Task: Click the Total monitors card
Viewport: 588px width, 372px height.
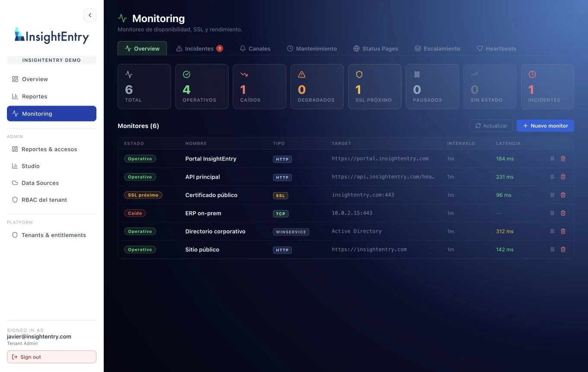Action: pyautogui.click(x=144, y=87)
